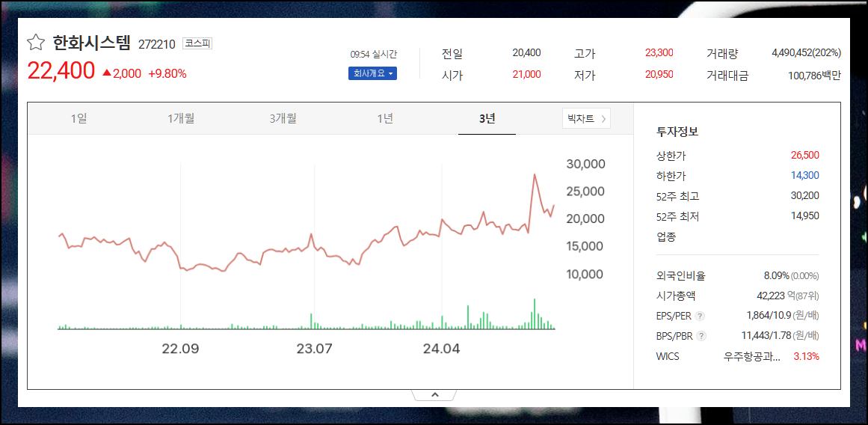
Task: Click the price line's highest peak
Action: [535, 174]
